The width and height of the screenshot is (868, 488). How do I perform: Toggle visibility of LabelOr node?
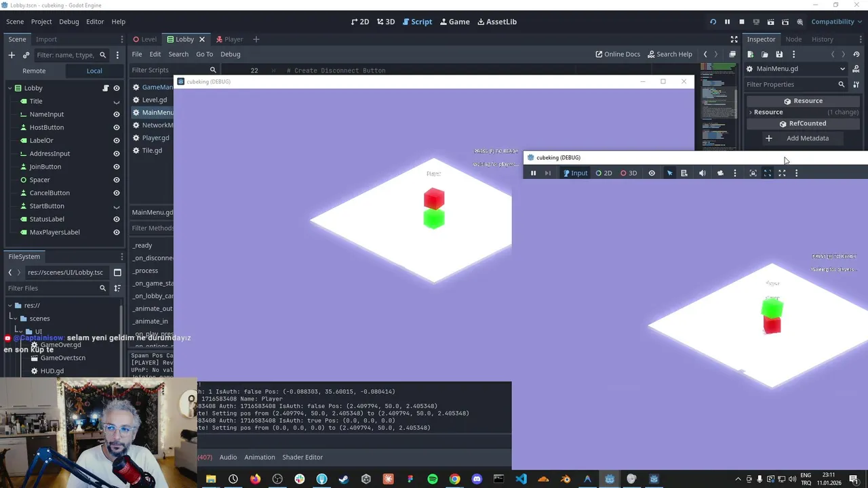coord(117,140)
